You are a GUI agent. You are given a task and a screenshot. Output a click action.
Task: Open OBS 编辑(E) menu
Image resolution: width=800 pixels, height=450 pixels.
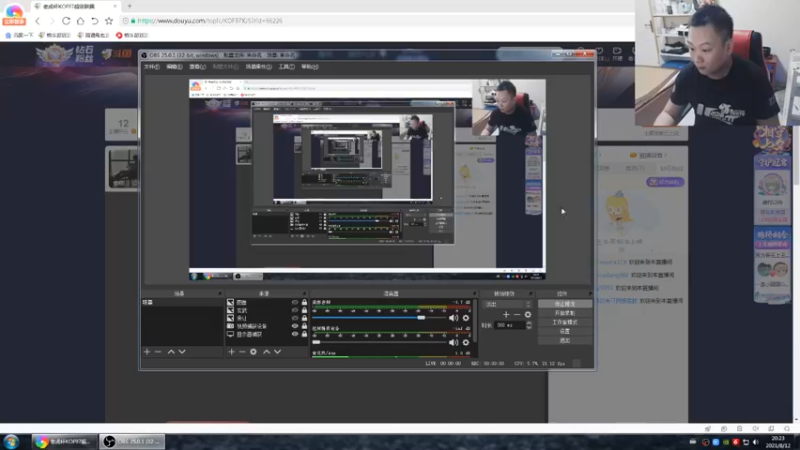coord(174,67)
